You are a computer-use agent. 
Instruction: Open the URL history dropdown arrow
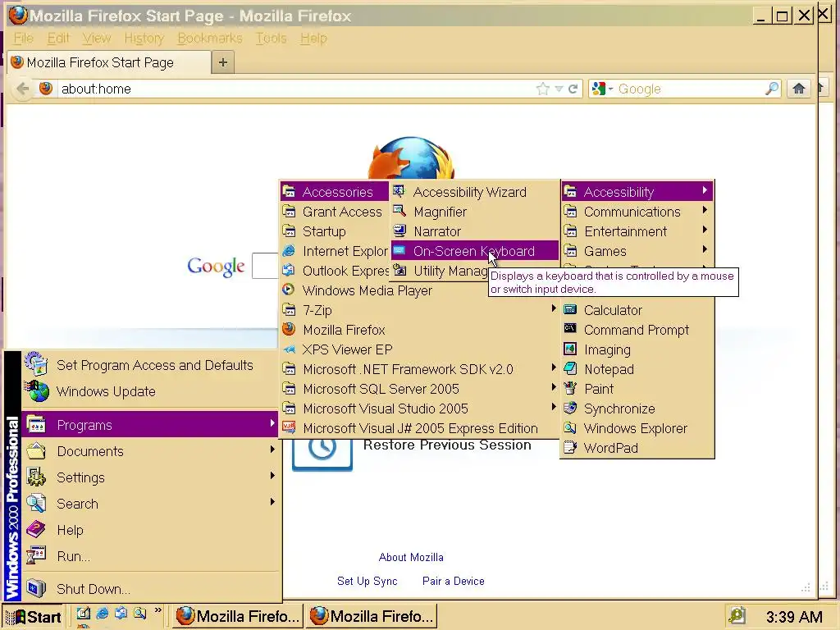(559, 89)
